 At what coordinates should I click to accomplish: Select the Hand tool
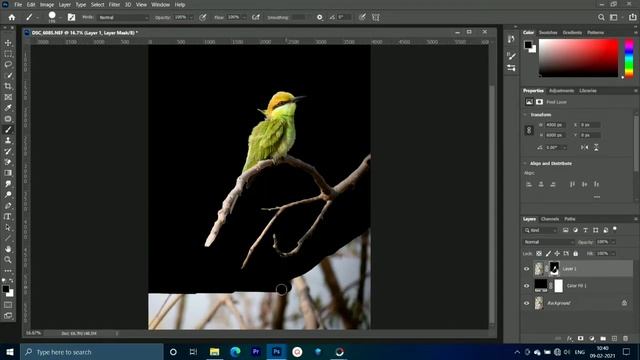(8, 249)
